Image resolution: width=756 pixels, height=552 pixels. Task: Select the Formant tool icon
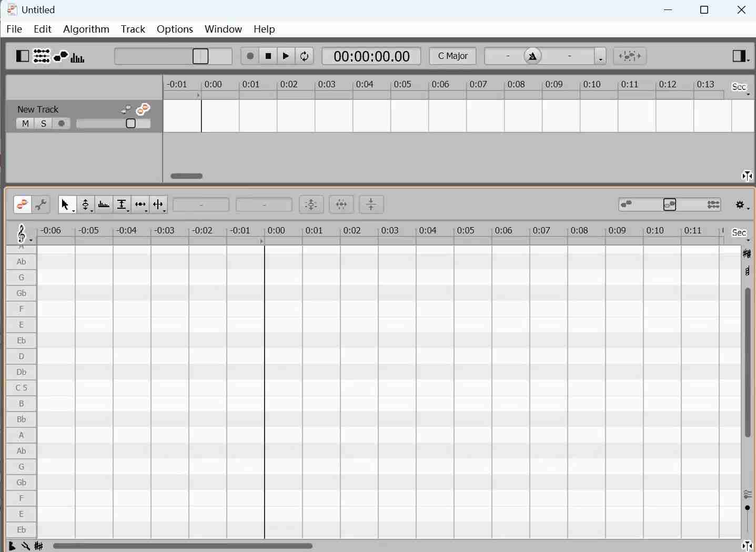(104, 205)
